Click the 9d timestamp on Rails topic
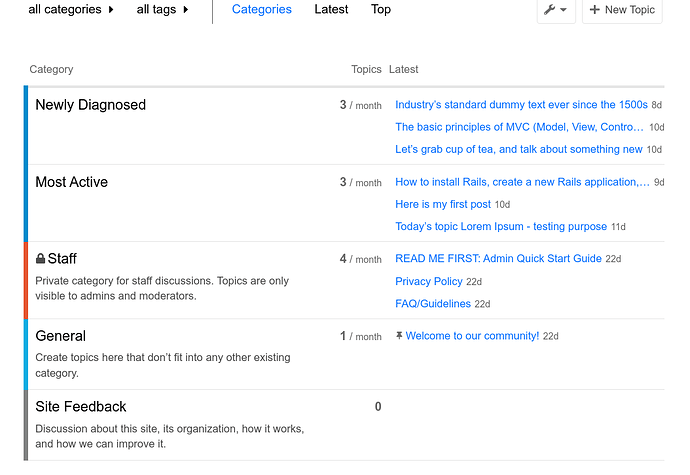The width and height of the screenshot is (690, 475). (659, 182)
